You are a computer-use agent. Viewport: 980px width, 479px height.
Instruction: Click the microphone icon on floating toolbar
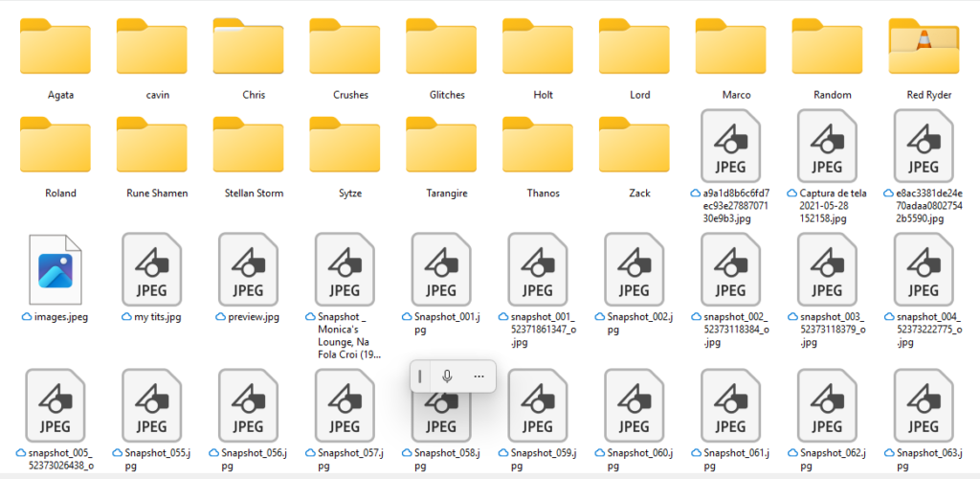[x=447, y=376]
